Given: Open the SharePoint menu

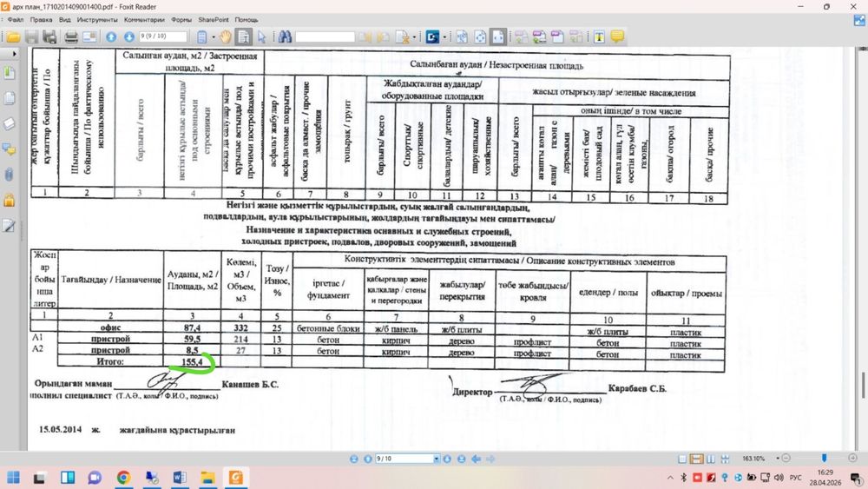Looking at the screenshot, I should click(214, 20).
